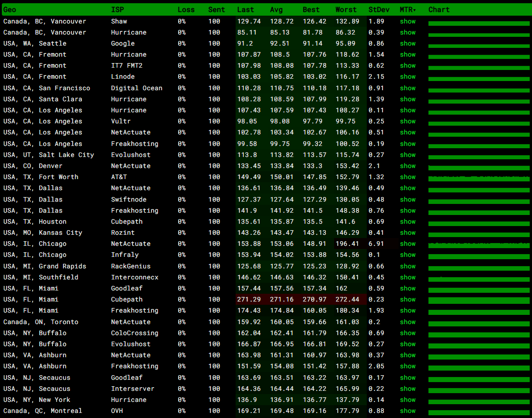Select the 'USA, CO, Denver' geo cell
The image size is (532, 418).
(x=33, y=166)
